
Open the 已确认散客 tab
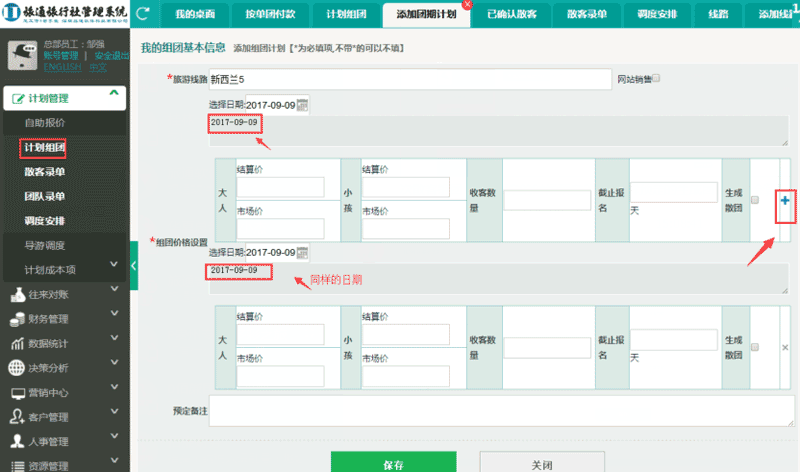(x=511, y=15)
